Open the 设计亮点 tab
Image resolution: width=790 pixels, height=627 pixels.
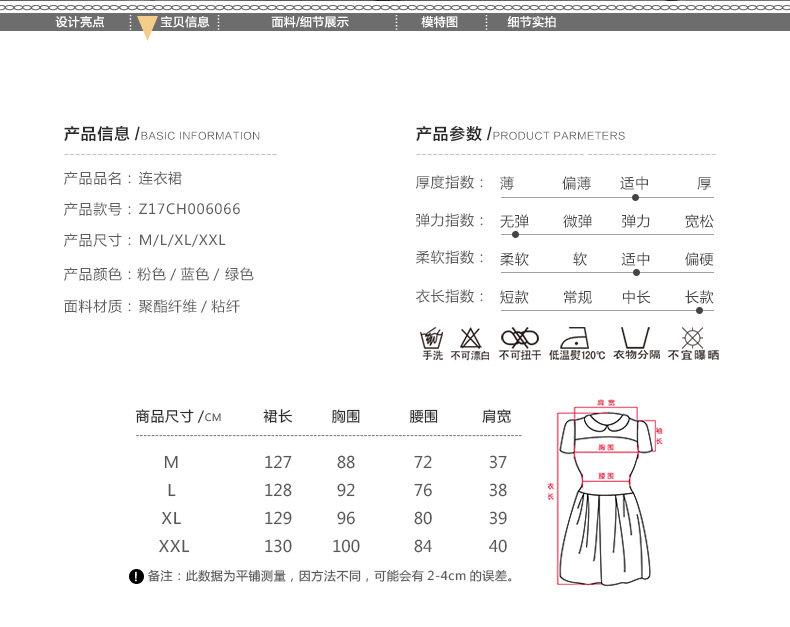click(80, 22)
